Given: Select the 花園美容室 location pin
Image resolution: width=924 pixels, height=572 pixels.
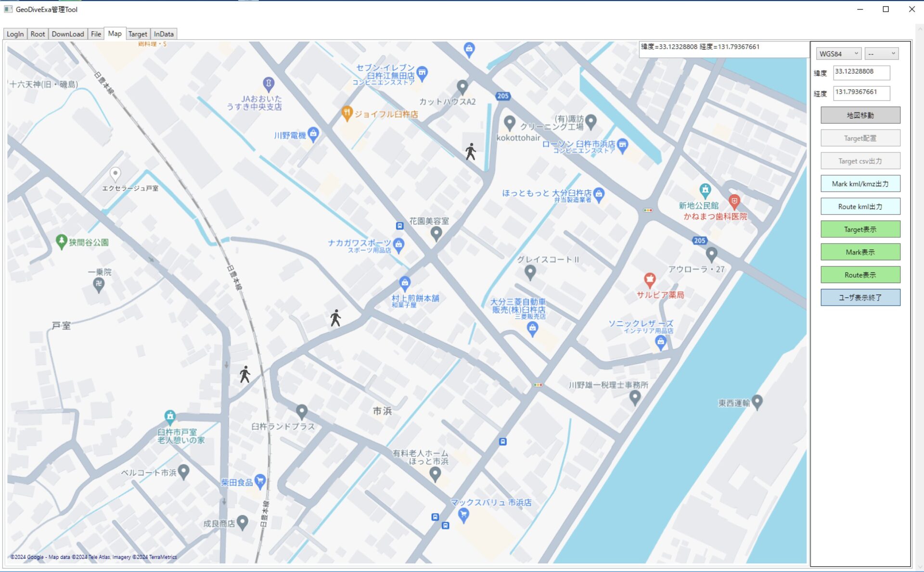Looking at the screenshot, I should click(x=436, y=234).
